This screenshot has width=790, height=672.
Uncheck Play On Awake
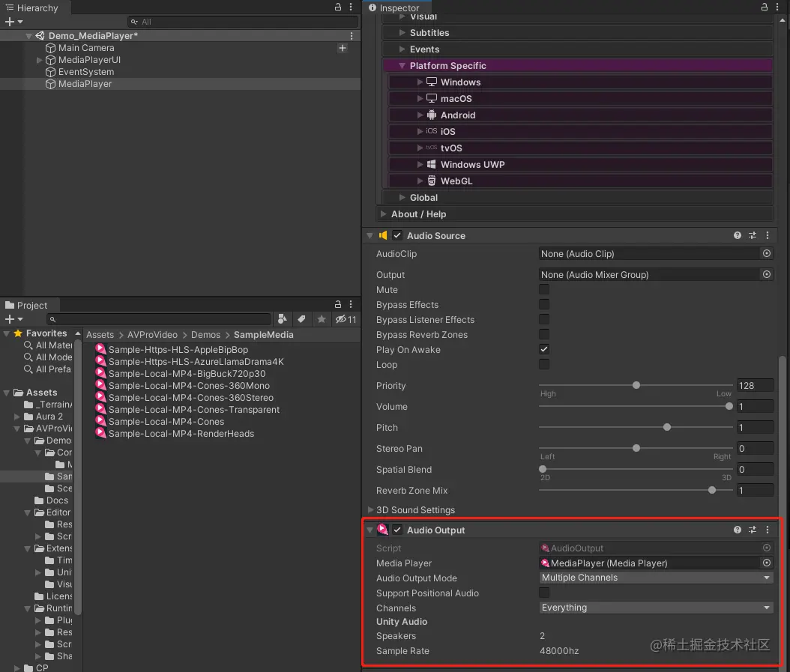[544, 349]
